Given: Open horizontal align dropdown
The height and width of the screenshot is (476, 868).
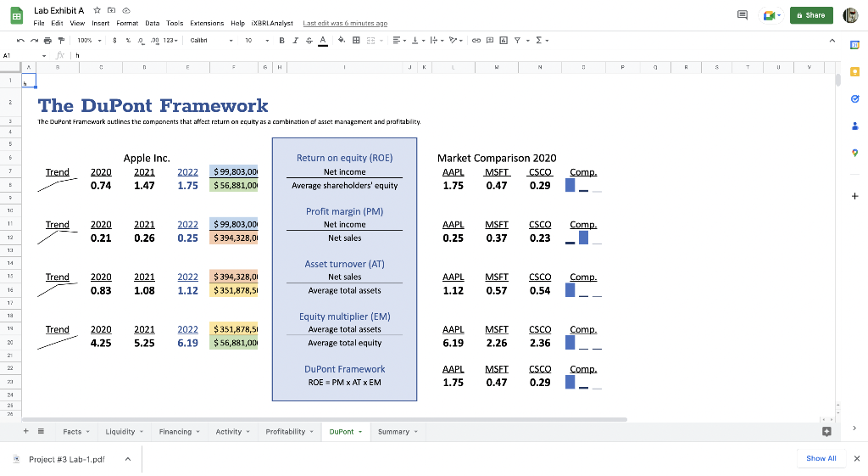Looking at the screenshot, I should tap(400, 41).
